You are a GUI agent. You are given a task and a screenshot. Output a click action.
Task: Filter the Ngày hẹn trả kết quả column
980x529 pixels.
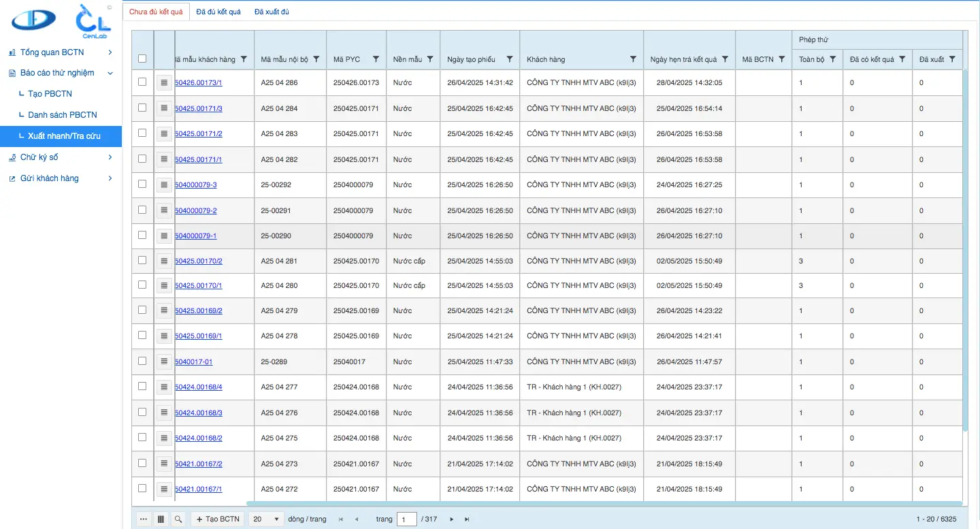pos(725,59)
